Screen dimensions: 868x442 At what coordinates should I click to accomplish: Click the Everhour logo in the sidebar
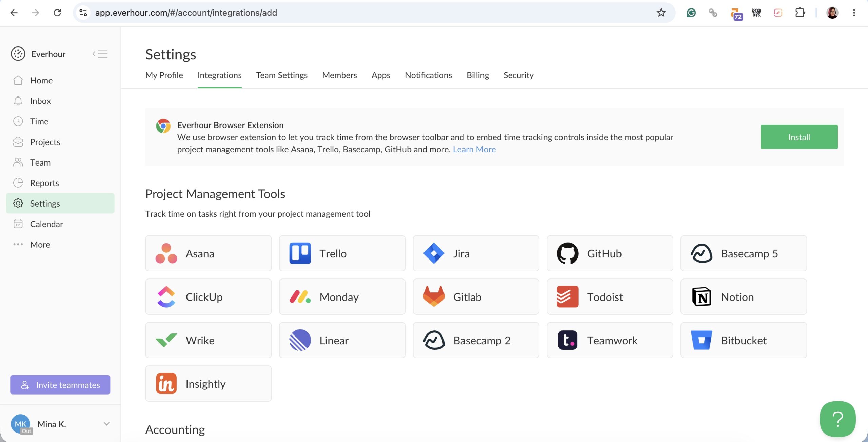18,54
